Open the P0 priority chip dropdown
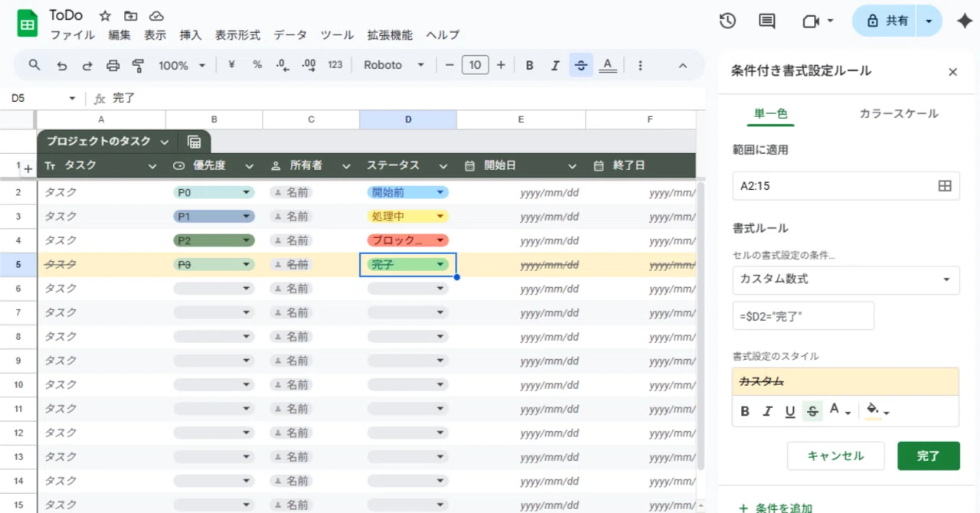This screenshot has height=513, width=980. [x=247, y=193]
